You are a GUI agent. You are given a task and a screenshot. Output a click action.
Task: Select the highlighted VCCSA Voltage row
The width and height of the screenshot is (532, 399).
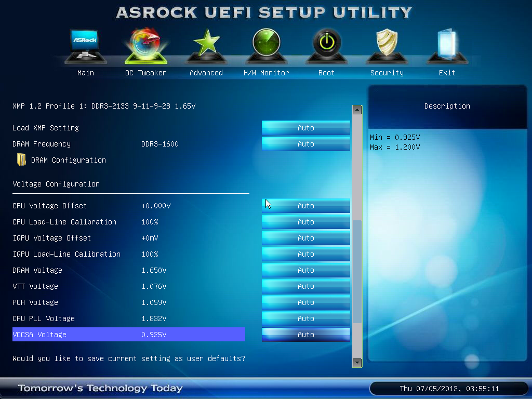click(129, 335)
